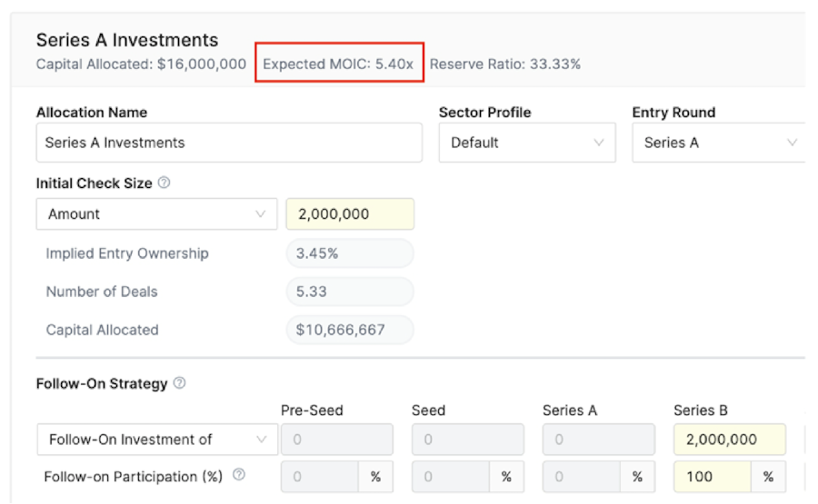
Task: Click the Series A Investments heading
Action: click(126, 40)
